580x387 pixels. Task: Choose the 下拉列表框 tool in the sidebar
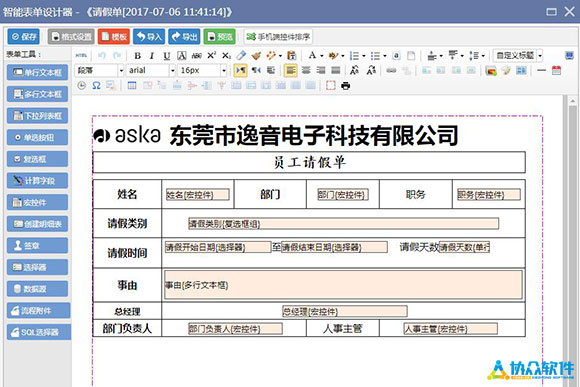tap(37, 116)
